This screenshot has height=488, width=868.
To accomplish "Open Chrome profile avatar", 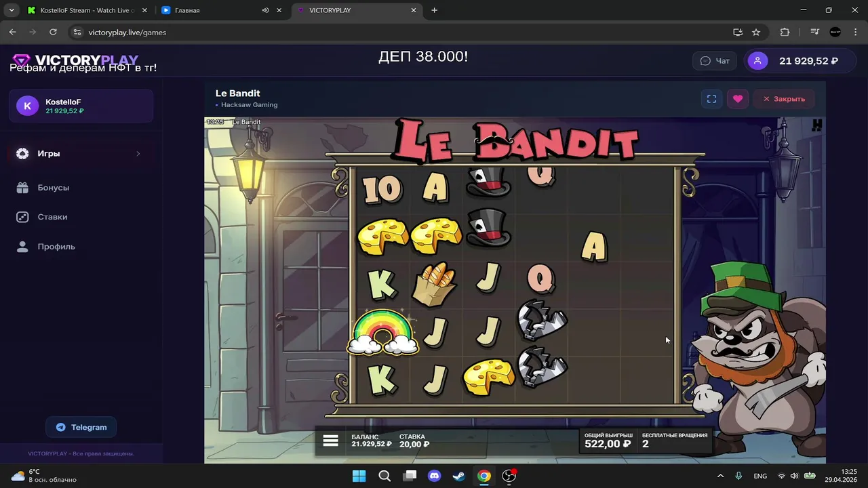I will [835, 32].
